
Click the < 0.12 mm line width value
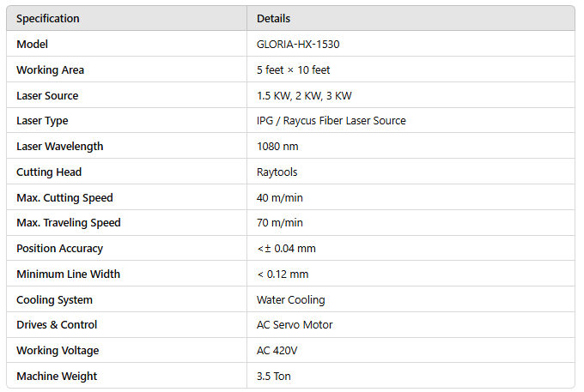pyautogui.click(x=283, y=274)
